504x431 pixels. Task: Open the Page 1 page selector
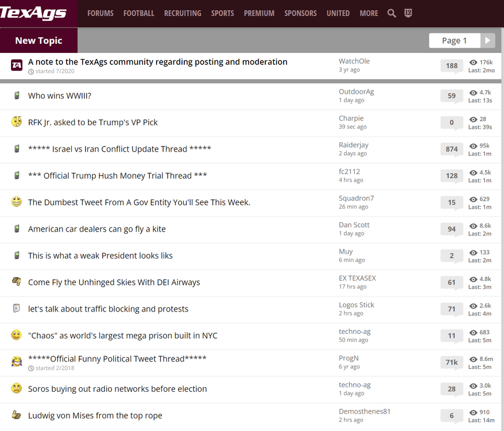(x=454, y=40)
